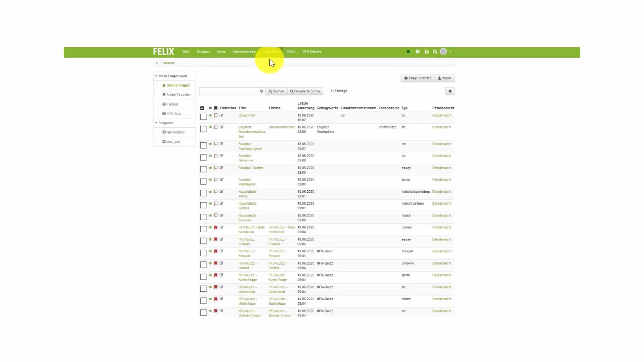This screenshot has height=362, width=644.
Task: Edit the Fussball Spieler question icon
Action: (221, 168)
